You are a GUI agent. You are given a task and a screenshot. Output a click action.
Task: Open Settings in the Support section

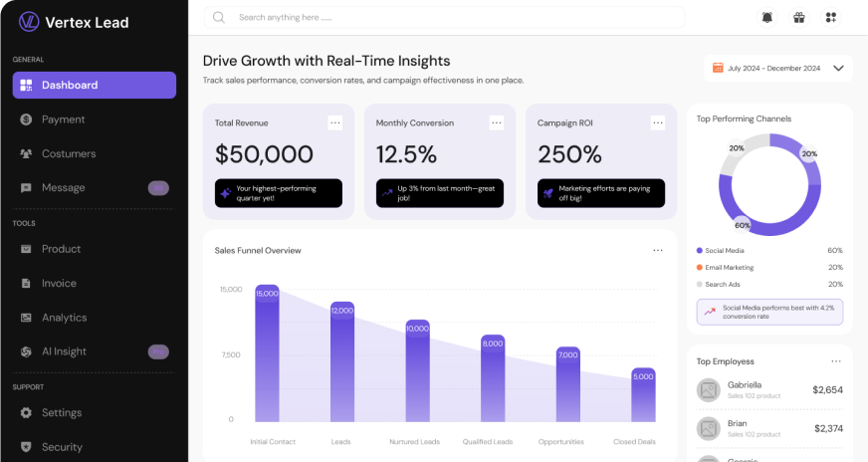click(x=61, y=413)
